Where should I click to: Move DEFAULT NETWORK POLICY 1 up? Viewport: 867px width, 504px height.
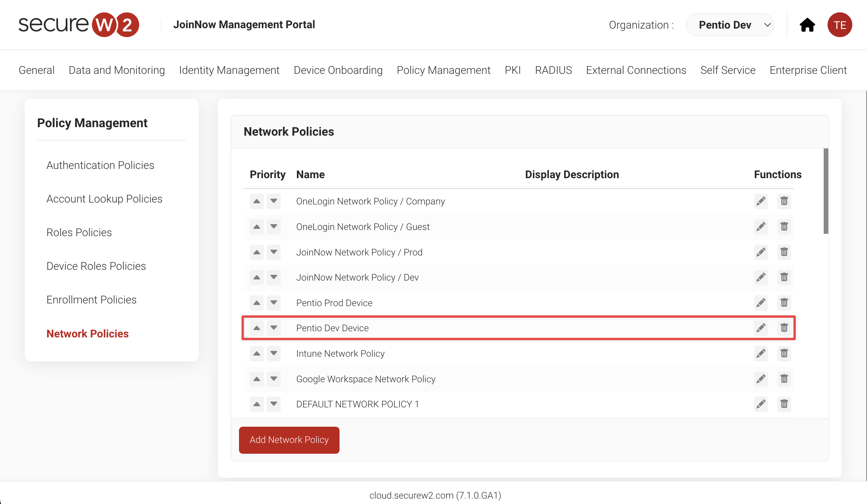click(x=257, y=404)
